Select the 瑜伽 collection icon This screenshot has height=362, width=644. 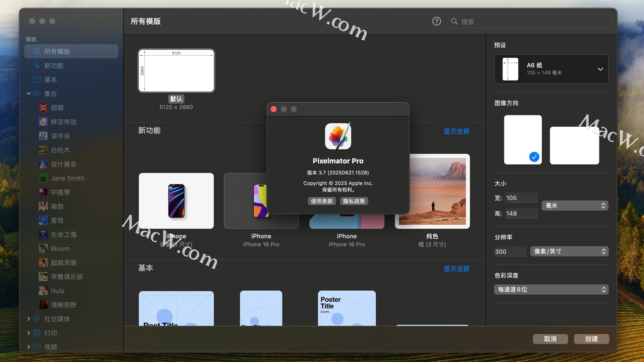pyautogui.click(x=43, y=206)
